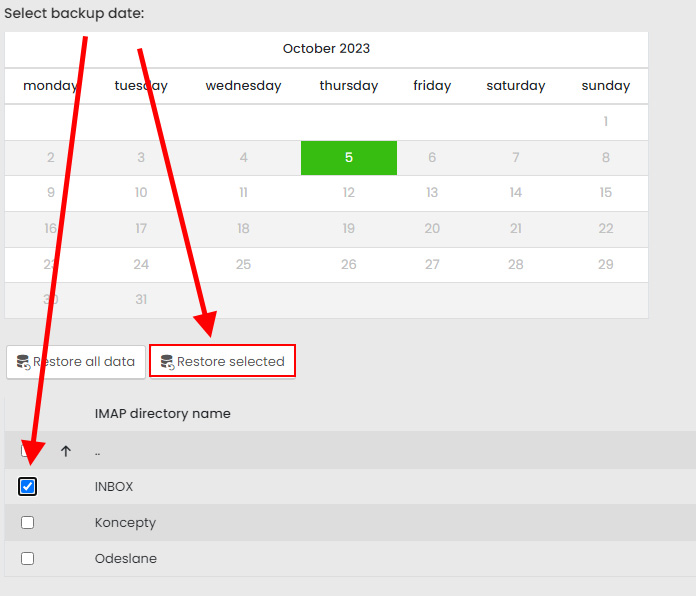
Task: Choose October 25 on the calendar
Action: click(243, 265)
